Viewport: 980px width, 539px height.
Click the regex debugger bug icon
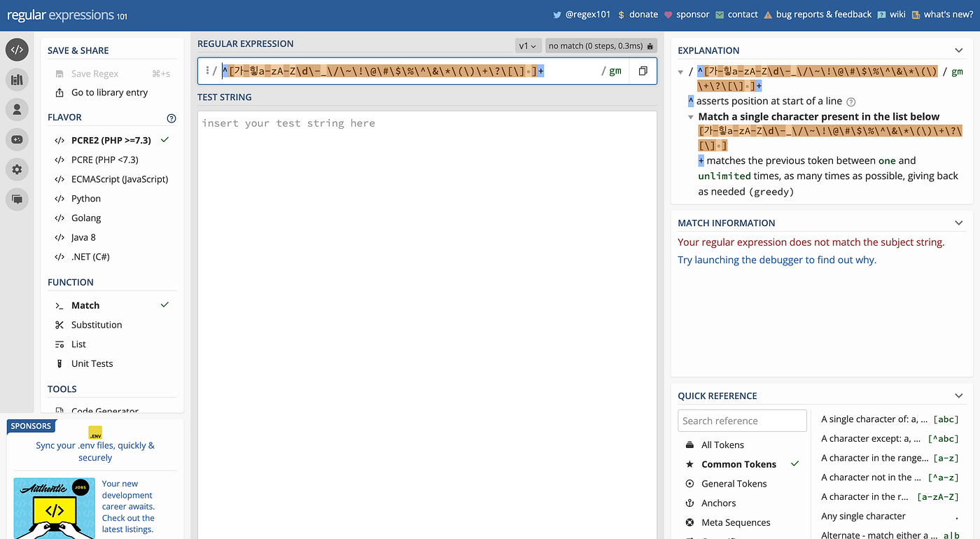click(650, 46)
